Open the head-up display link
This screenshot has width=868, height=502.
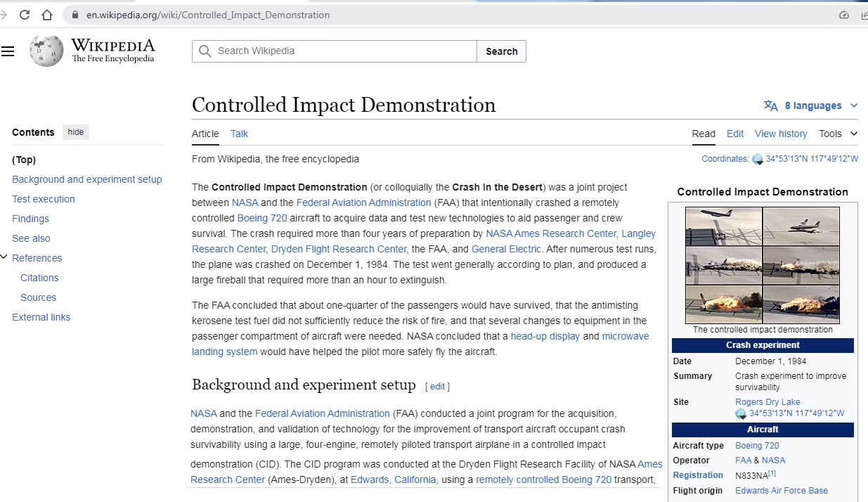pos(545,336)
